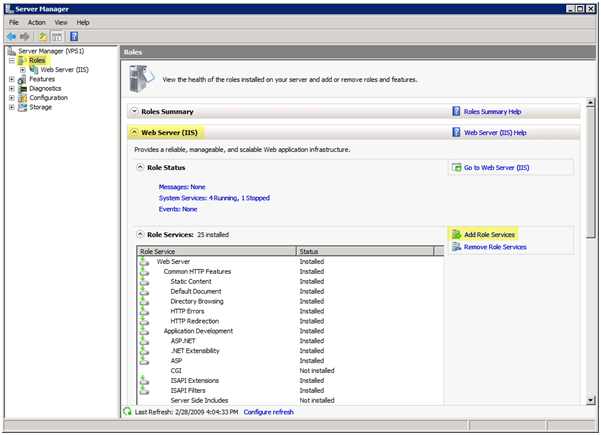
Task: Click the green refresh icon beside Last Refresh
Action: [127, 412]
